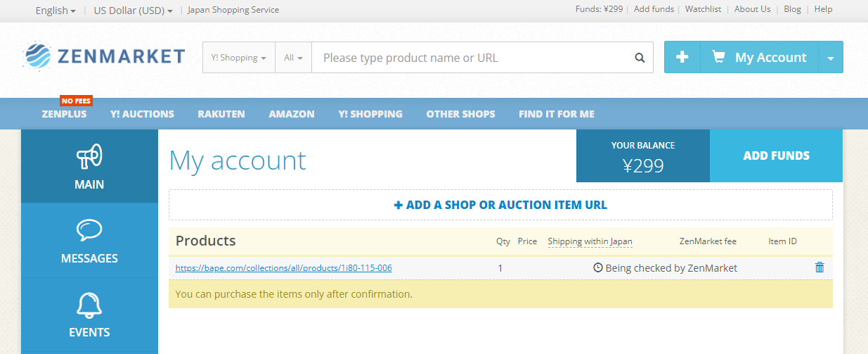Screen dimensions: 868x354
Task: Click the Item ID column header
Action: point(782,241)
